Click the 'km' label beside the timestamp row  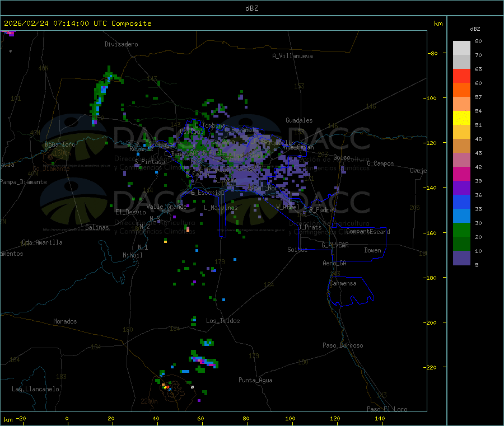tap(438, 24)
